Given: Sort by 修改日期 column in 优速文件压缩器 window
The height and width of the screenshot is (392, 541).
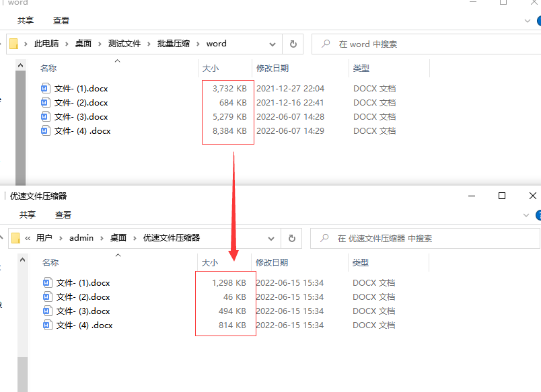Looking at the screenshot, I should tap(272, 263).
